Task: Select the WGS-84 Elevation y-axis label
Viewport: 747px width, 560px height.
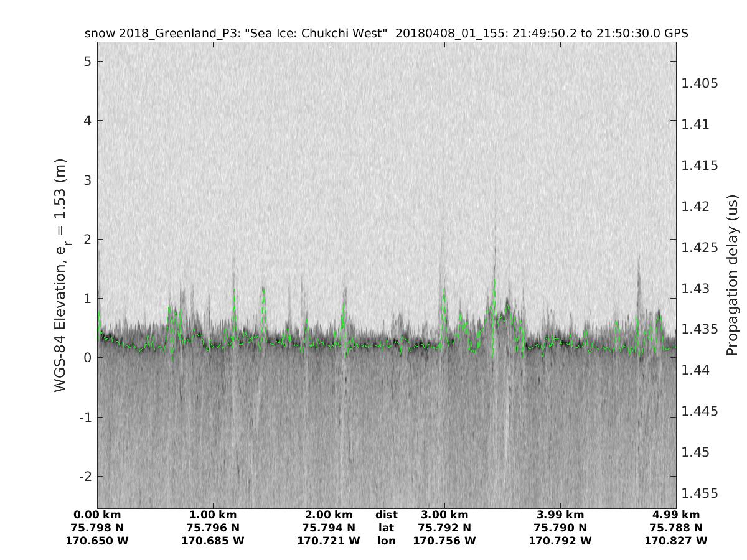Action: 60,274
